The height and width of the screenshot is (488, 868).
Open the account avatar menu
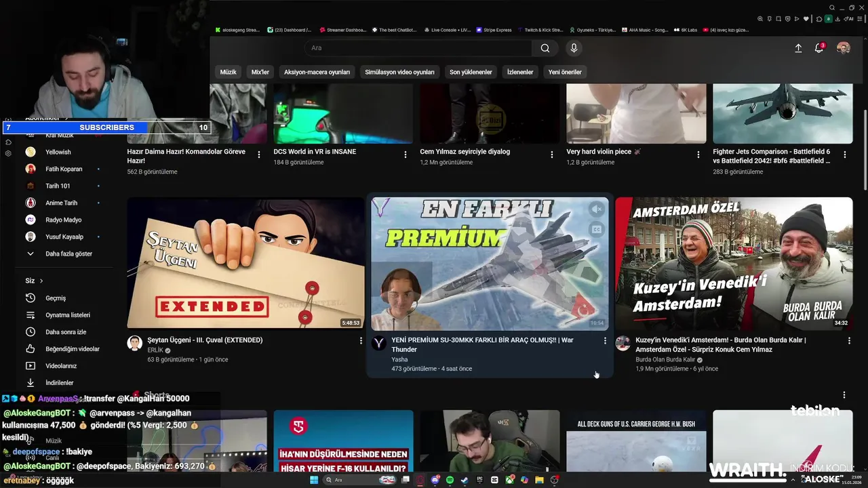pyautogui.click(x=844, y=48)
